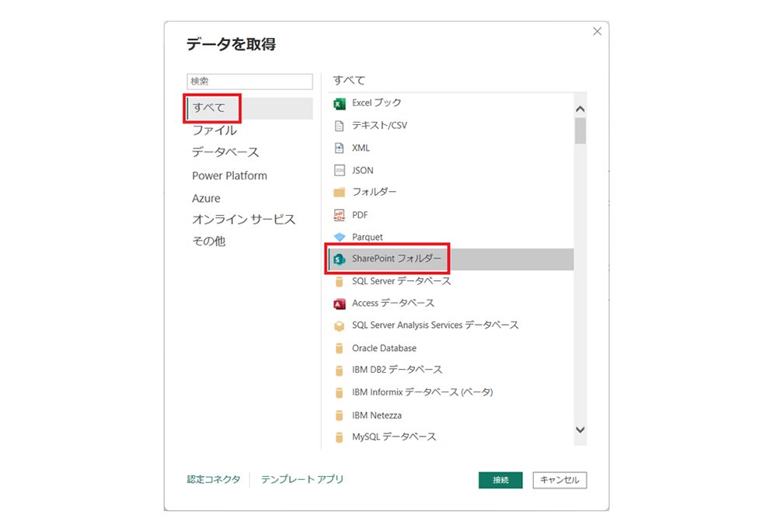Choose the テキスト/CSV label

click(380, 125)
